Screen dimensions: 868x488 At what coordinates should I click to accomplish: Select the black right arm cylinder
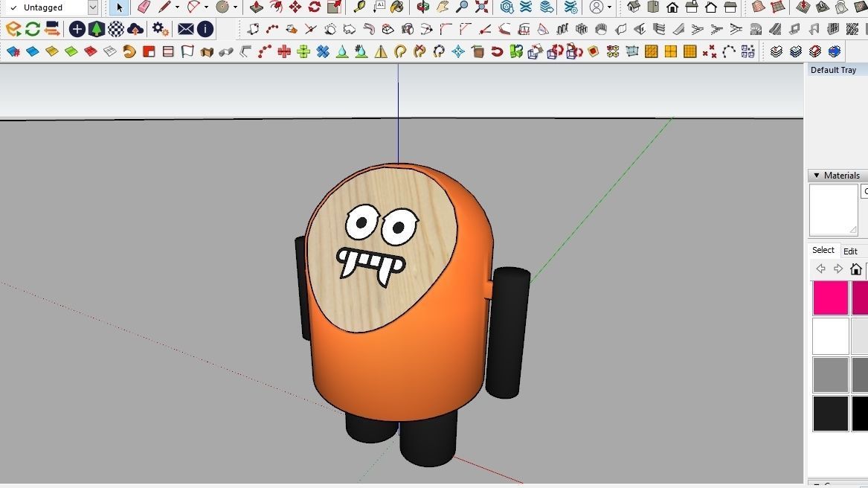507,333
